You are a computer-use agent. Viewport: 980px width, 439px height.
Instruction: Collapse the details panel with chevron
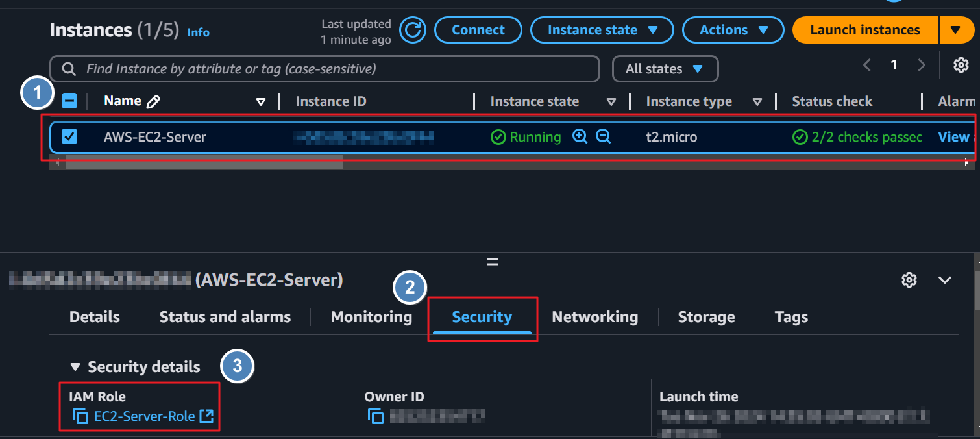(945, 280)
